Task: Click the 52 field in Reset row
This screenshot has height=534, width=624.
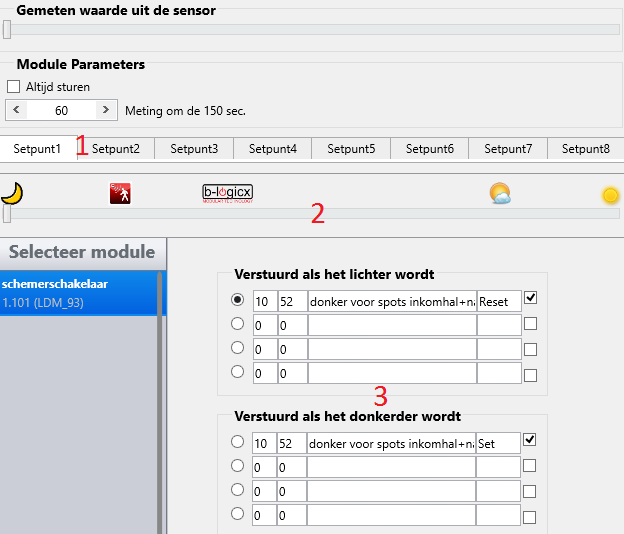Action: click(292, 301)
